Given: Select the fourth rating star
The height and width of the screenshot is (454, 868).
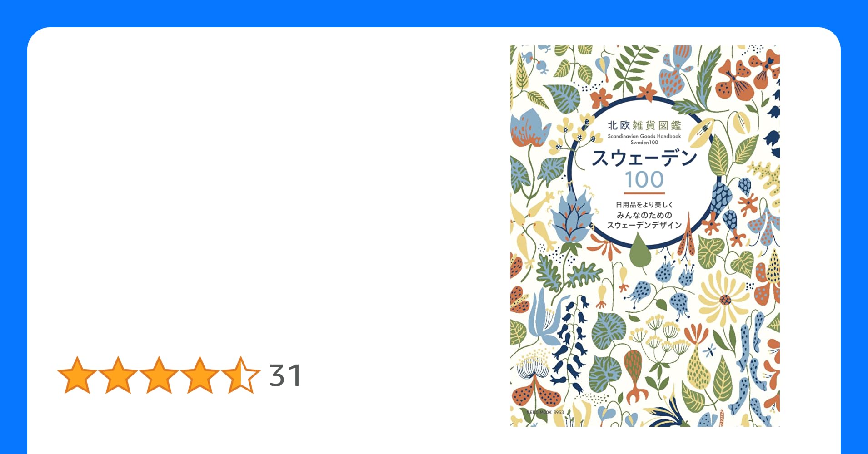Looking at the screenshot, I should [200, 375].
